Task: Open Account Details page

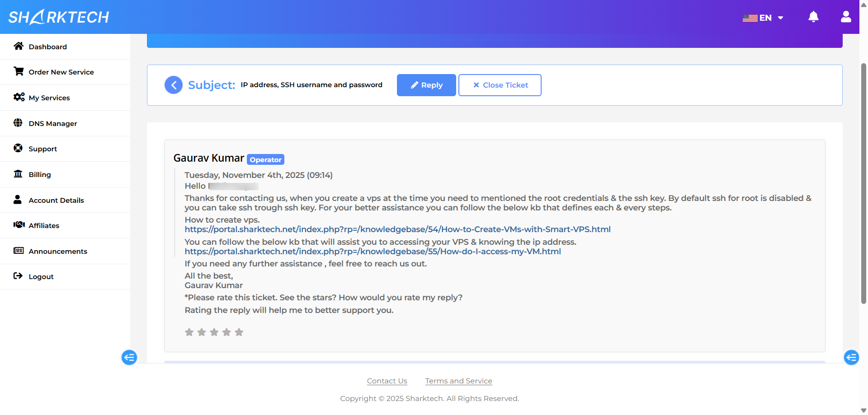Action: [65, 200]
